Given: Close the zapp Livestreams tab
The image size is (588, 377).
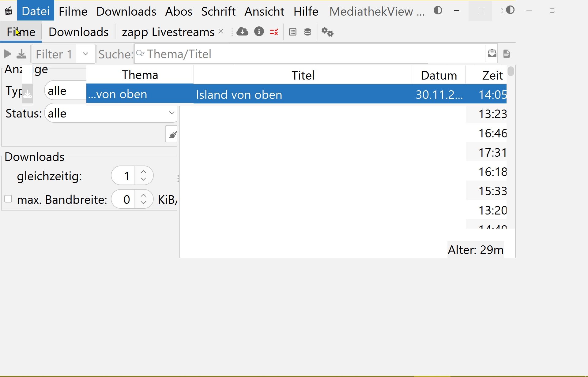Looking at the screenshot, I should click(221, 32).
